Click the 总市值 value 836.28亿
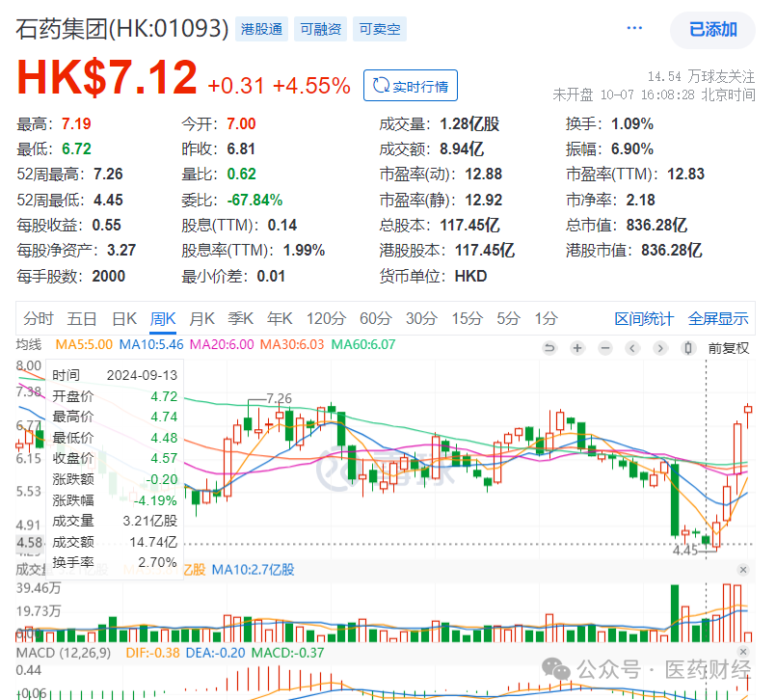 pyautogui.click(x=656, y=226)
